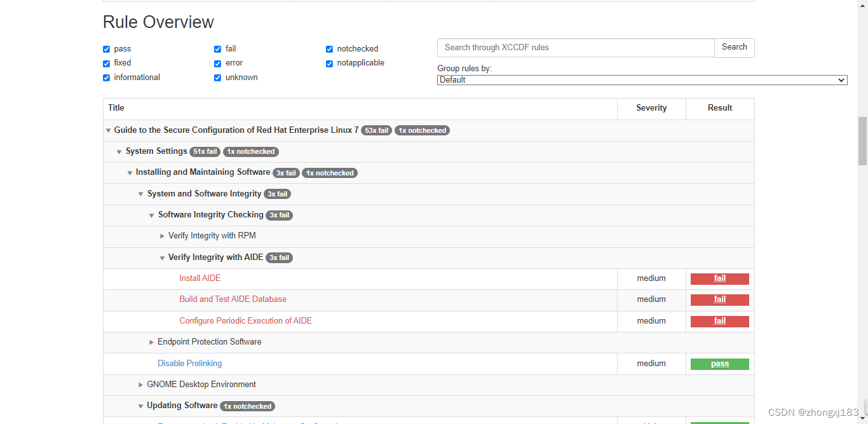Expand "GNOME Desktop Environment" node
This screenshot has height=424, width=868.
141,385
